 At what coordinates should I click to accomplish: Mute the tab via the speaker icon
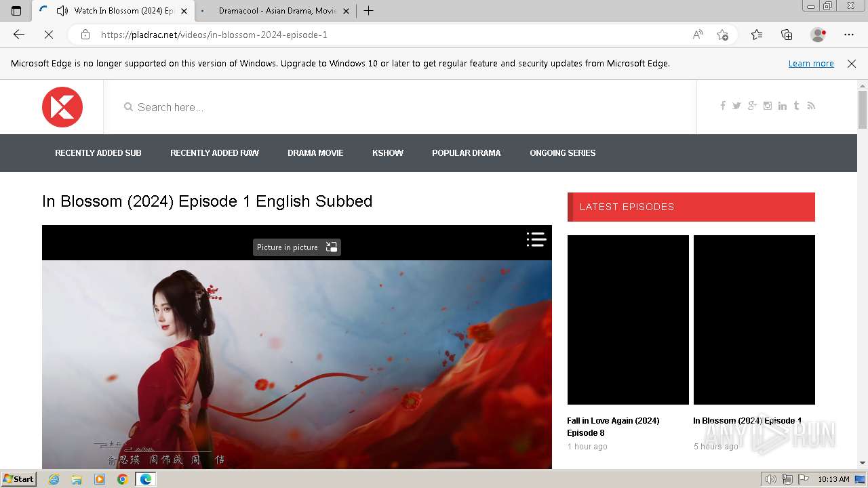click(62, 11)
